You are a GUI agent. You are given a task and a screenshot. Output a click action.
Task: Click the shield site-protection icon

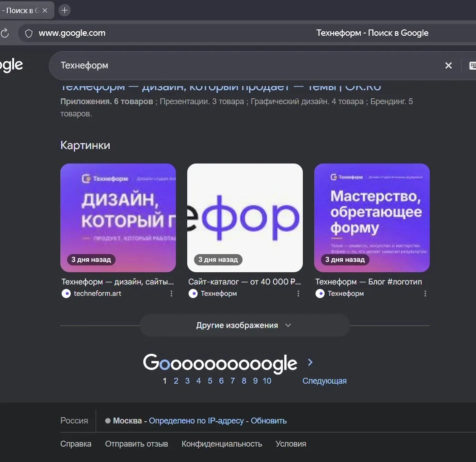(29, 33)
